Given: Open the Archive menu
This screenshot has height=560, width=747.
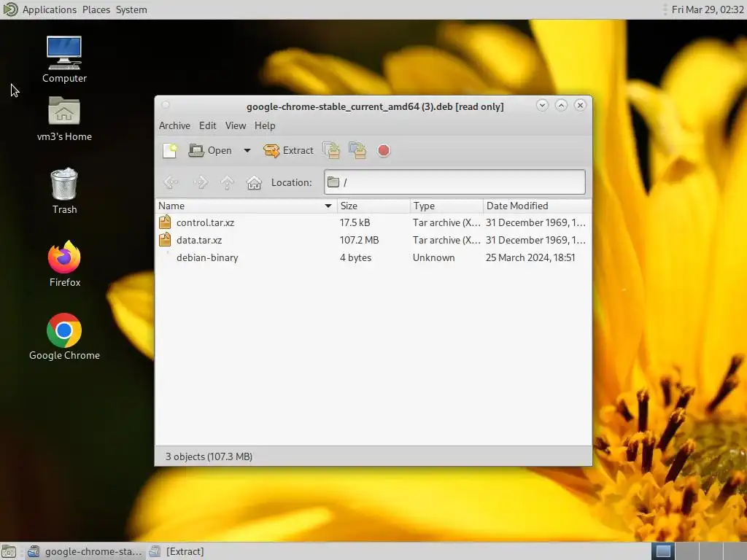Looking at the screenshot, I should point(174,125).
